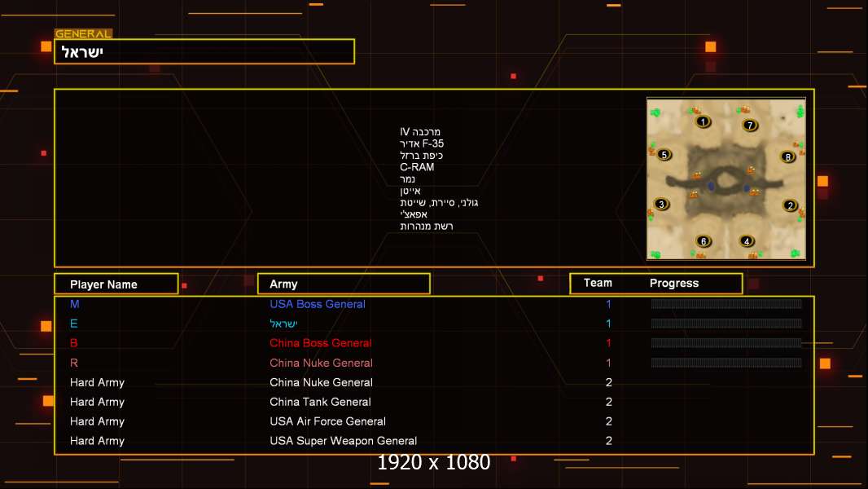Click the גולני, סיירת, שייטת line
Screen dimensions: 868x489
click(439, 203)
